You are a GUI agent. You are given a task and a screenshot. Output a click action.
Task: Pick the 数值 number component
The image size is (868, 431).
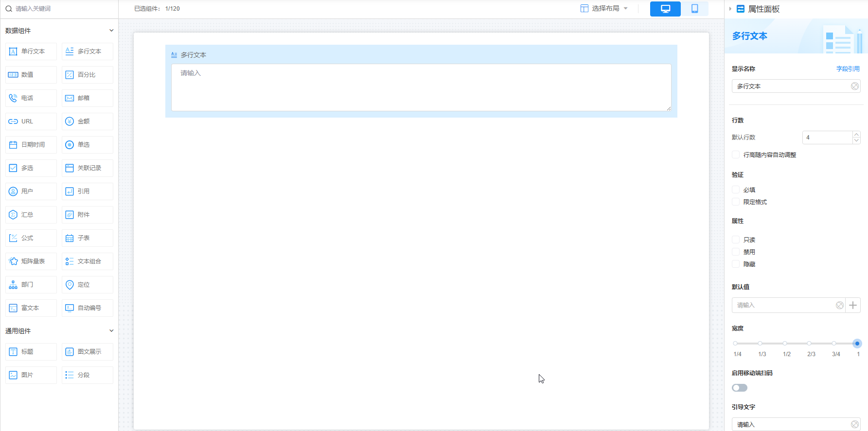(x=31, y=75)
